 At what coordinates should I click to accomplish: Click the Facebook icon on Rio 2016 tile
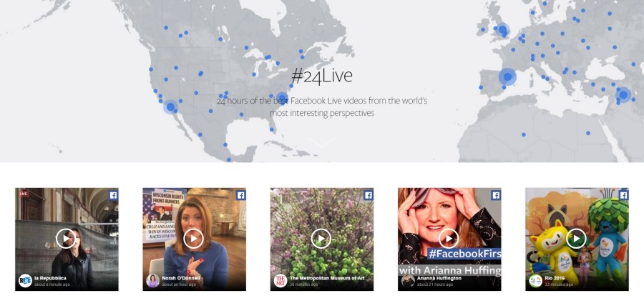(x=623, y=195)
